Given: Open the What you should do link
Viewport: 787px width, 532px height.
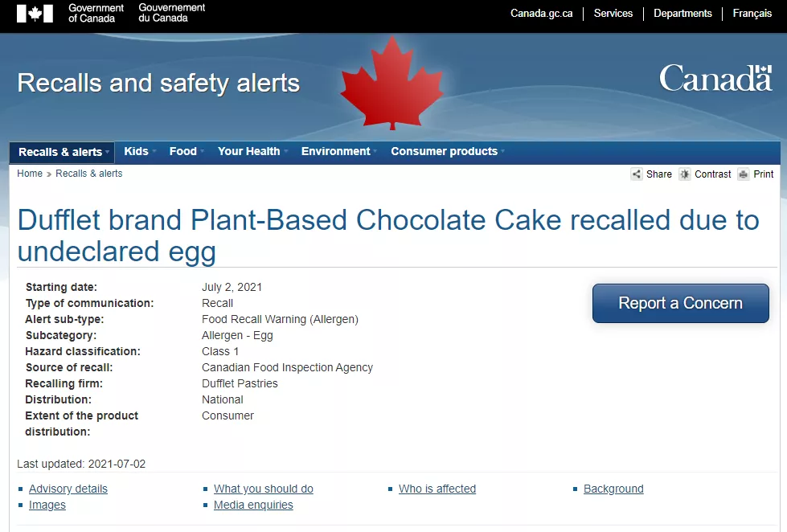Looking at the screenshot, I should (264, 489).
